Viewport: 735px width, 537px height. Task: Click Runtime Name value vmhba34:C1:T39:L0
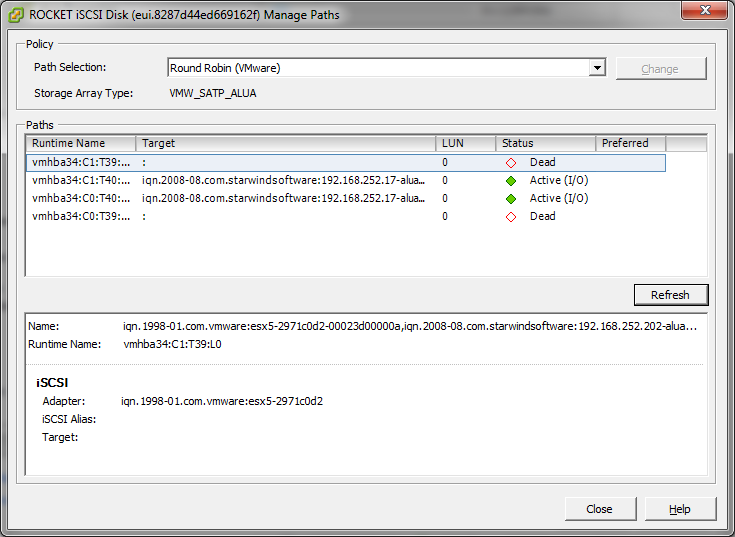click(172, 344)
